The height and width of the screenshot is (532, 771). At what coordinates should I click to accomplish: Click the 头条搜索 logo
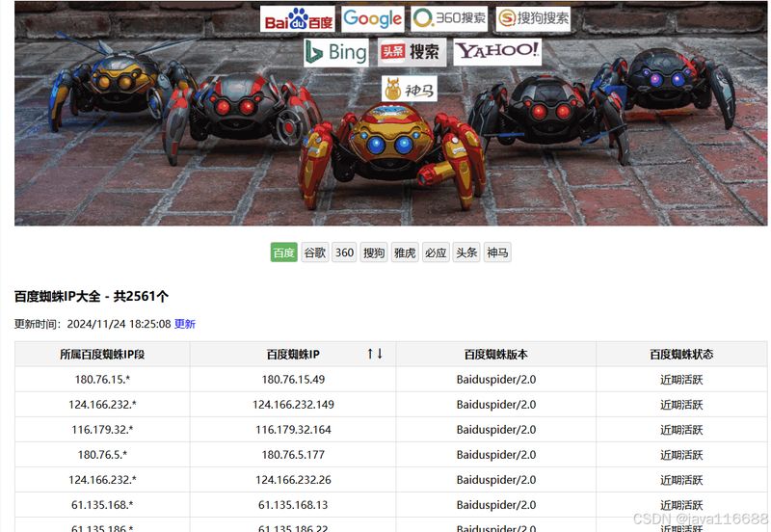412,52
